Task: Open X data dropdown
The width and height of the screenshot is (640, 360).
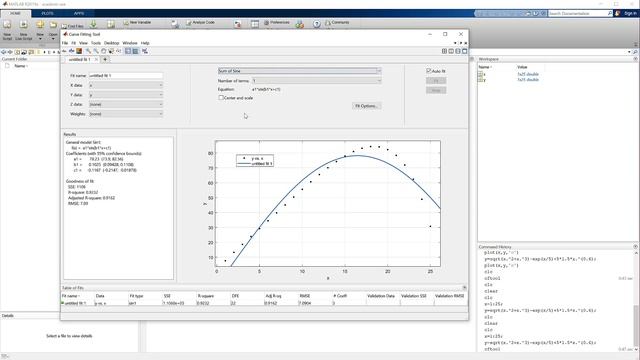Action: (126, 85)
